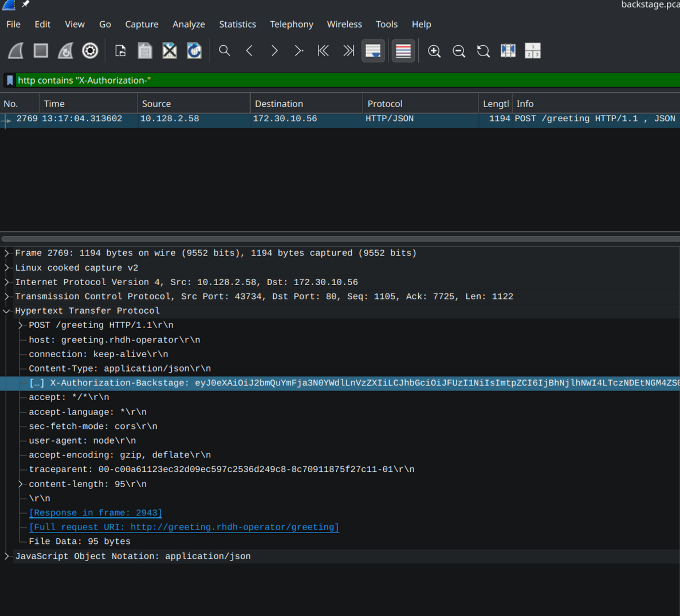Click the display filter bookmark icon

10,80
